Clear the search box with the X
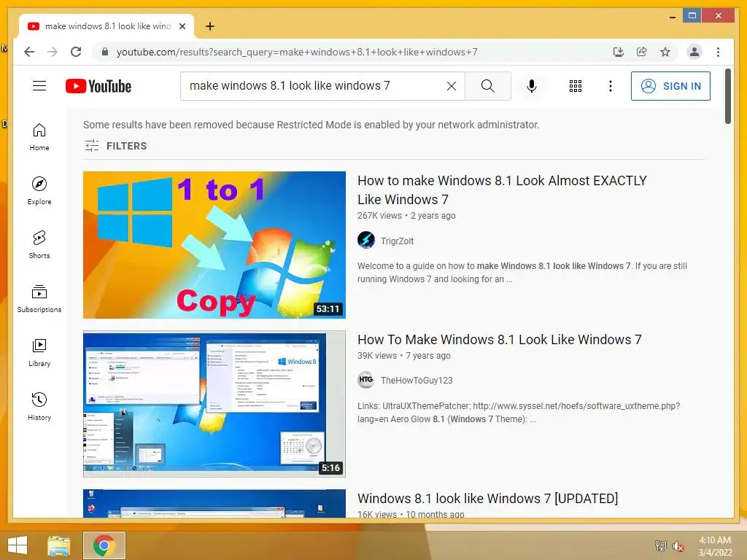Viewport: 747px width, 560px height. click(451, 86)
